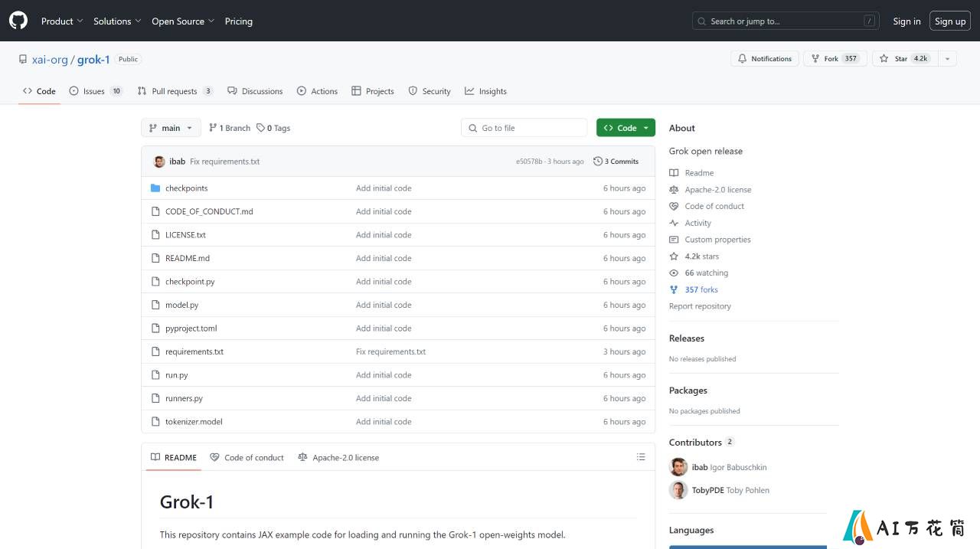Expand the green Code dropdown button
The image size is (980, 549).
point(626,128)
